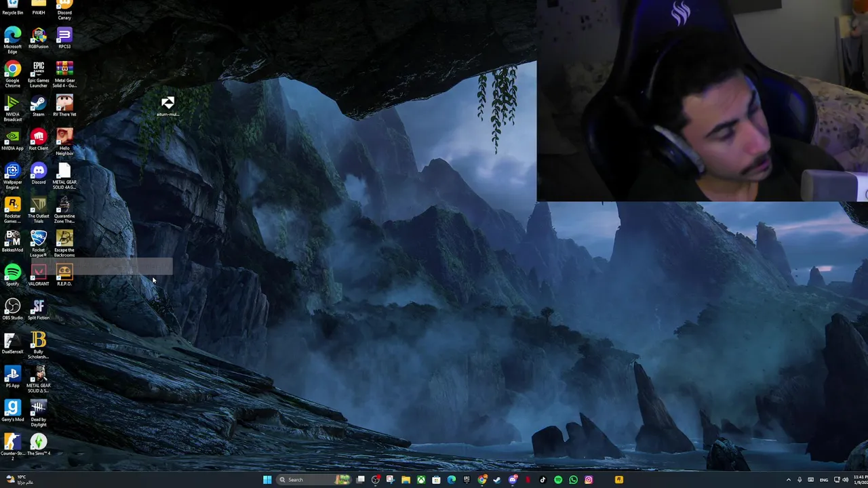Screen dimensions: 868x488
Task: Open OBS Studio desktop shortcut
Action: click(x=12, y=309)
